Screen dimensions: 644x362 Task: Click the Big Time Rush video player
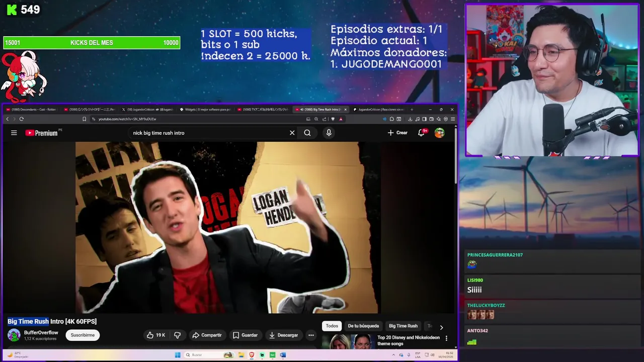pyautogui.click(x=228, y=227)
